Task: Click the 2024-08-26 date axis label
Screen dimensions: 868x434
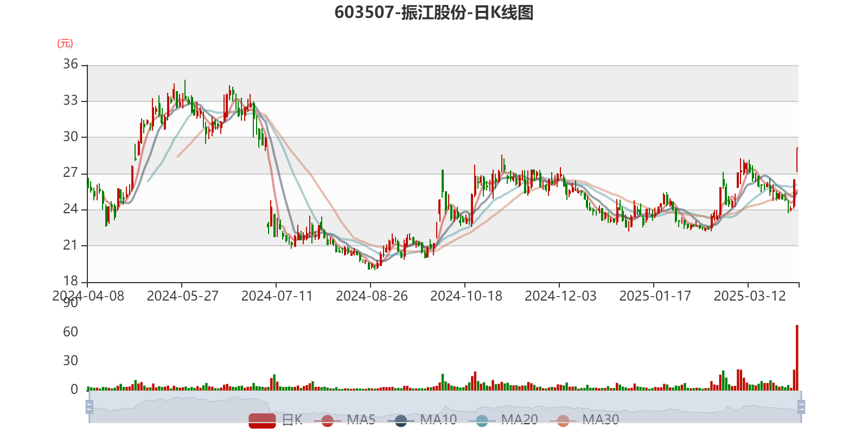Action: point(372,296)
